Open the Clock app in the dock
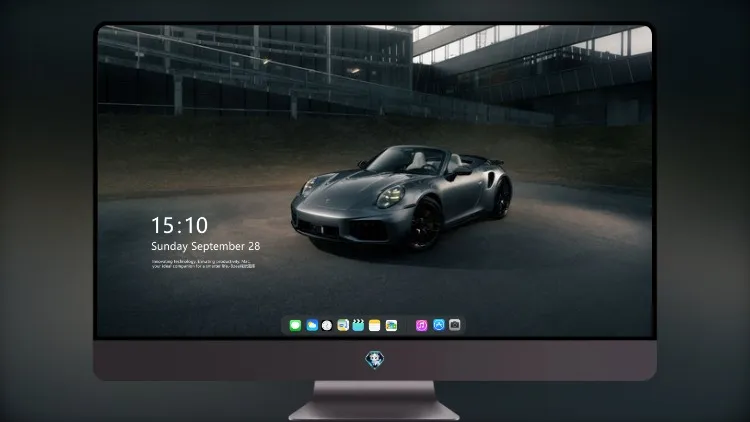Image resolution: width=750 pixels, height=422 pixels. point(327,325)
